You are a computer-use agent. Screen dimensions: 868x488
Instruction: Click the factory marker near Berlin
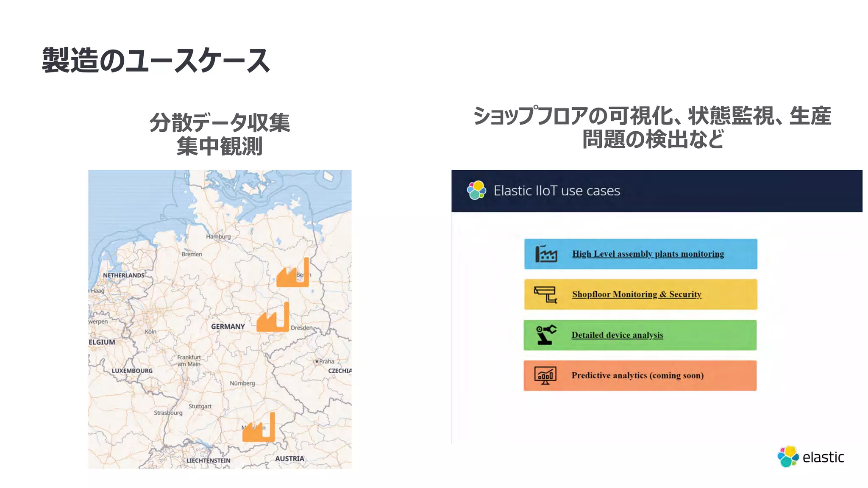293,272
